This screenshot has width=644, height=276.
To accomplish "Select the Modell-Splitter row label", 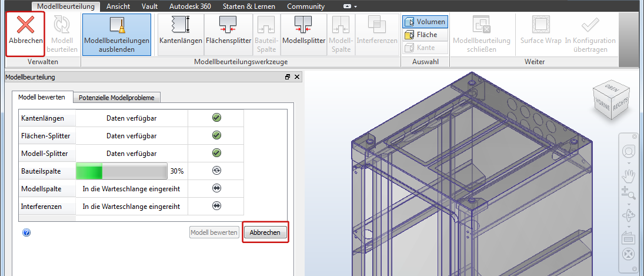I will [x=44, y=154].
